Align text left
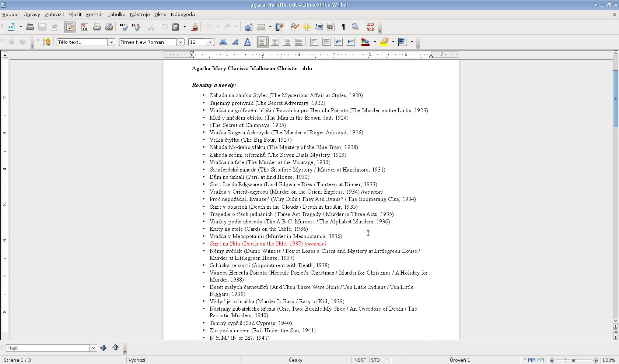This screenshot has height=364, width=619. 262,42
